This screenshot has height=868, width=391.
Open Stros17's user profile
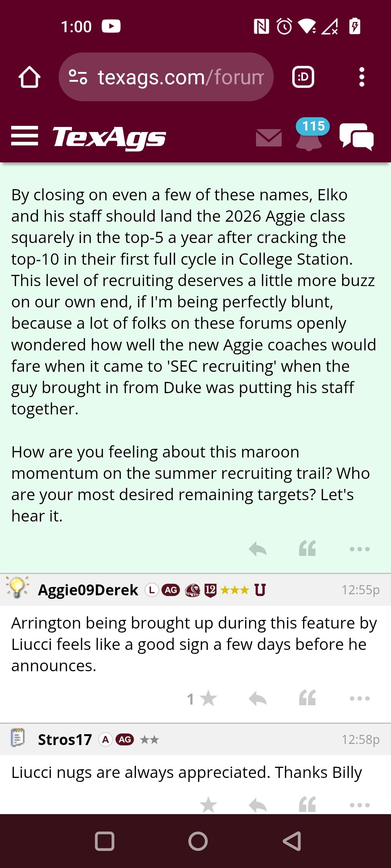(65, 740)
